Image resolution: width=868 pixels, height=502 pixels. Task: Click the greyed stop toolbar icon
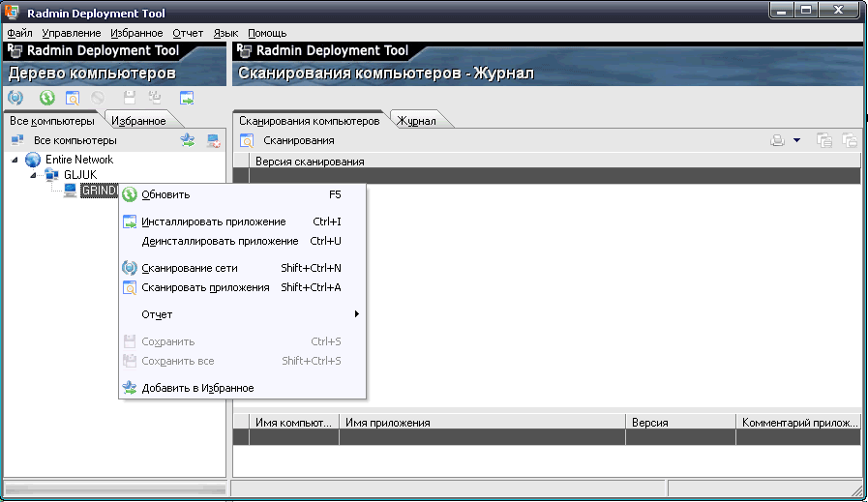tap(98, 98)
